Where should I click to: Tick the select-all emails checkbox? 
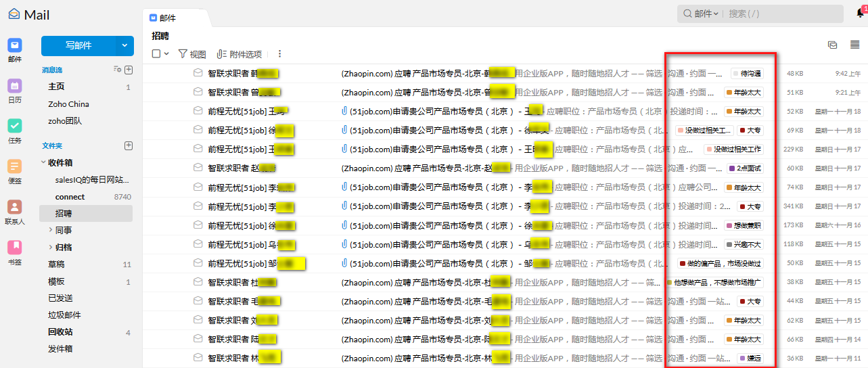[156, 54]
